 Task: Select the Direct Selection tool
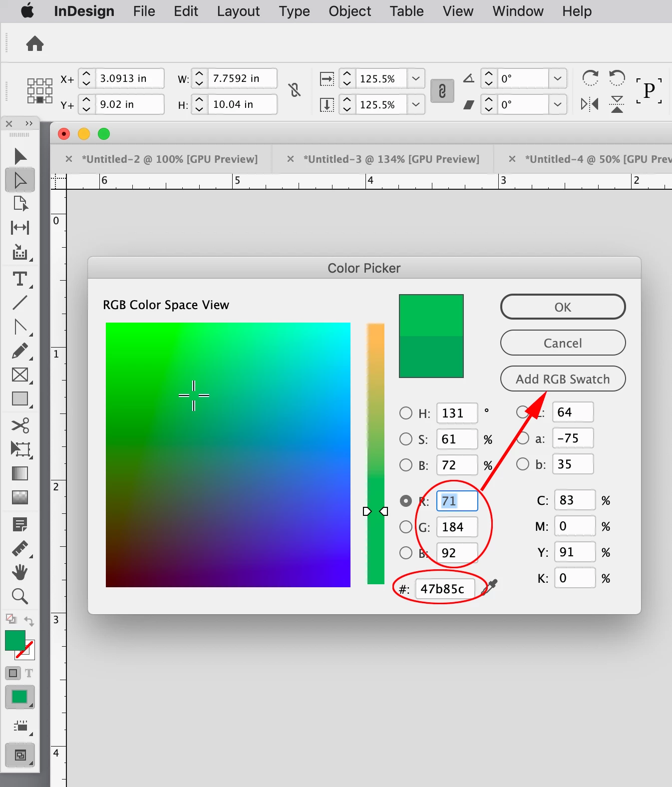click(20, 180)
